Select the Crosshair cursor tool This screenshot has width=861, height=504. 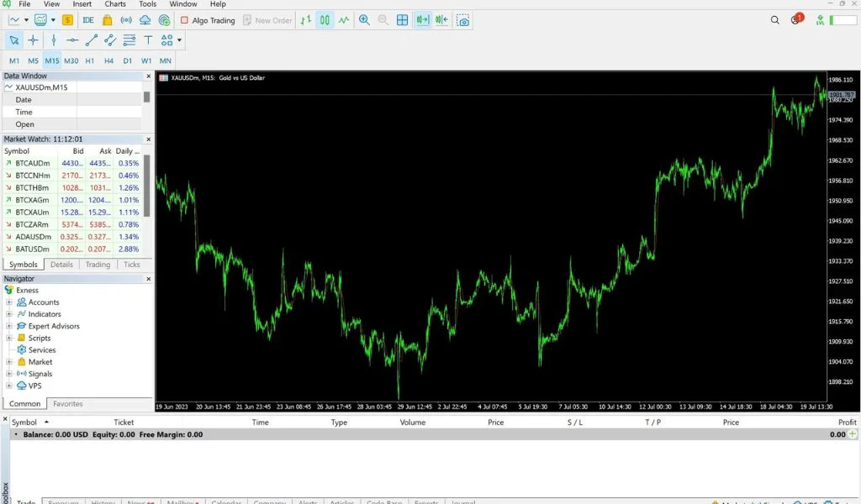coord(34,39)
